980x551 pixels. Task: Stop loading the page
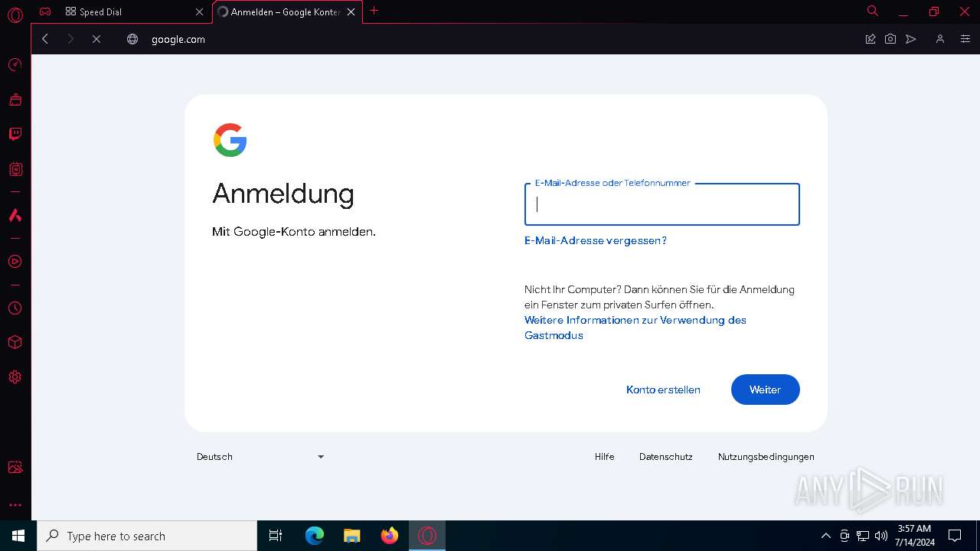[96, 39]
